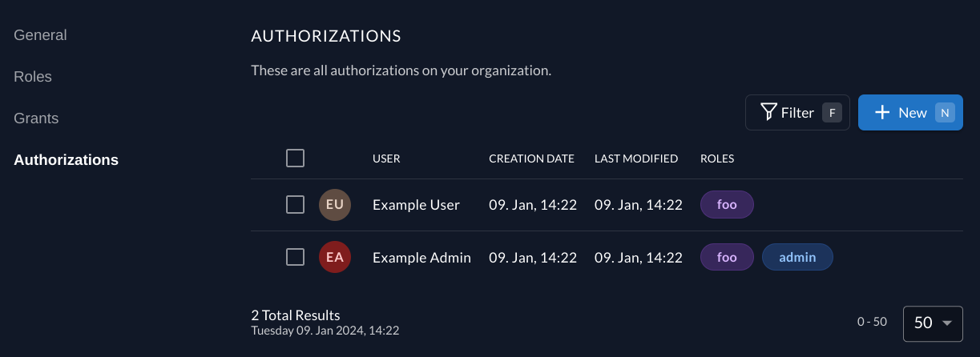Click the foo role badge for Example User
980x357 pixels.
pyautogui.click(x=727, y=205)
